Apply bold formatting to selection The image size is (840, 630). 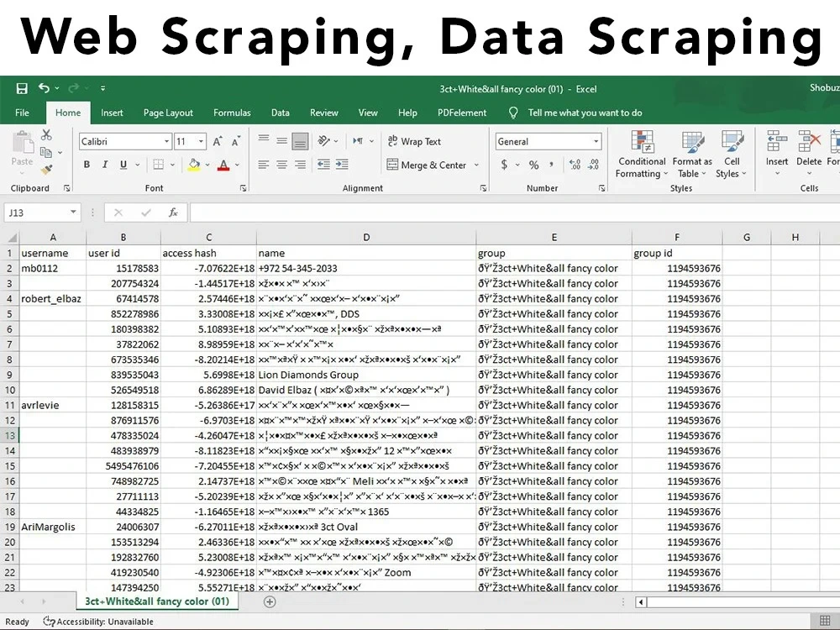click(87, 165)
